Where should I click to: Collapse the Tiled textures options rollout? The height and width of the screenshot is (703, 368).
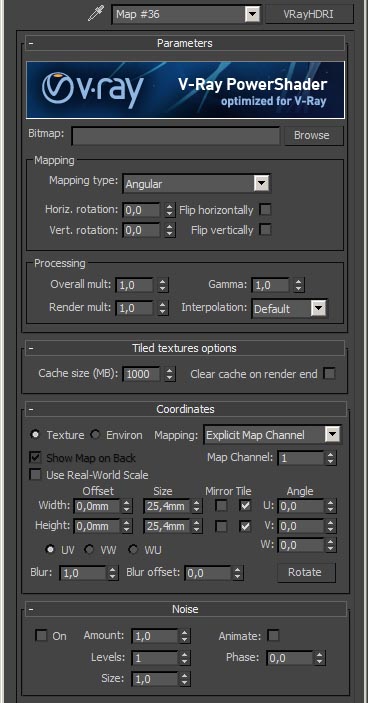185,348
